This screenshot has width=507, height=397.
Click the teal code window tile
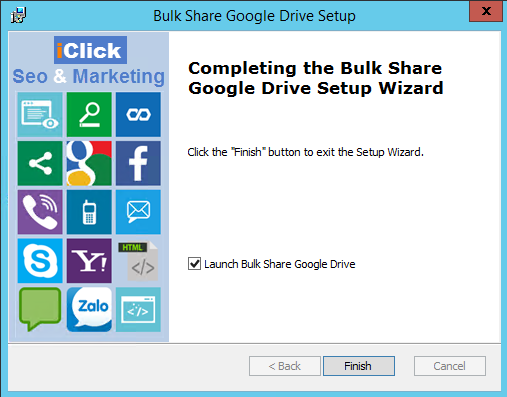[x=138, y=309]
